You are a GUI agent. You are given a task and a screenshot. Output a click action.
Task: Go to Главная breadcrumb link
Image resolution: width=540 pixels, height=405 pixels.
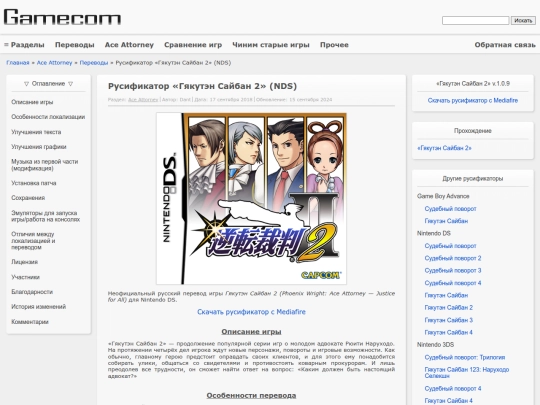(x=18, y=63)
